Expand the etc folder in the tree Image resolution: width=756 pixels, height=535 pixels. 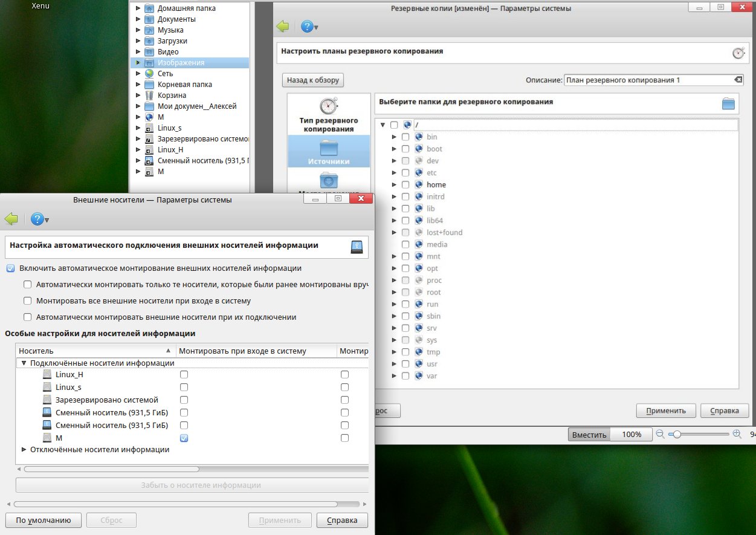coord(395,173)
